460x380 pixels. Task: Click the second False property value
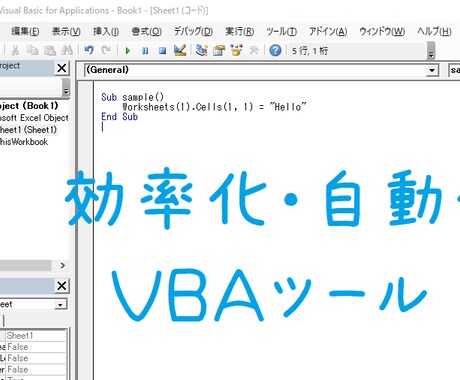pos(36,358)
